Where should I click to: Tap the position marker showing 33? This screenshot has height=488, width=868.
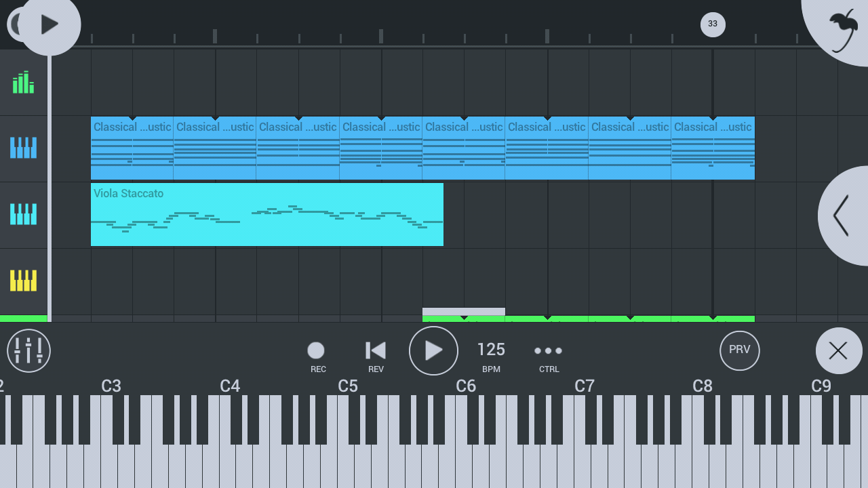click(x=713, y=24)
